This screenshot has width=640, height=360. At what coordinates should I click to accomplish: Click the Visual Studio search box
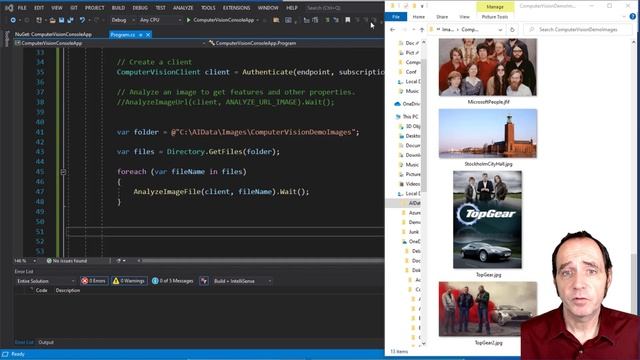click(342, 8)
